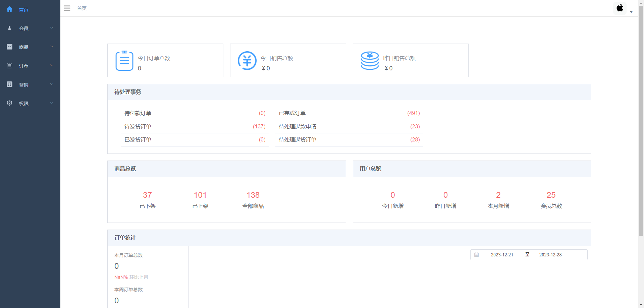The width and height of the screenshot is (644, 308).
Task: Click the 本周订单总数 label
Action: pyautogui.click(x=128, y=290)
